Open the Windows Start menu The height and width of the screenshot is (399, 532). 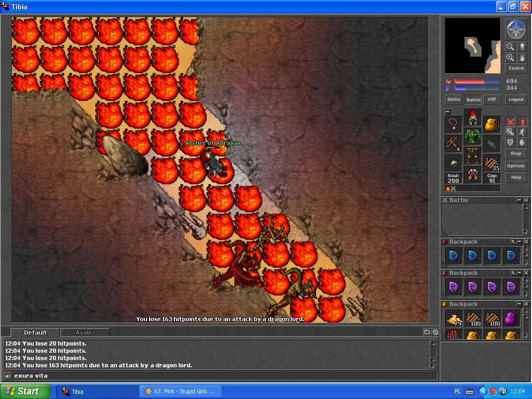click(25, 392)
